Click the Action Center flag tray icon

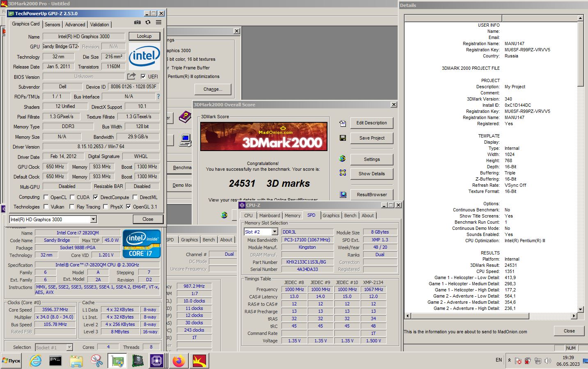point(518,361)
